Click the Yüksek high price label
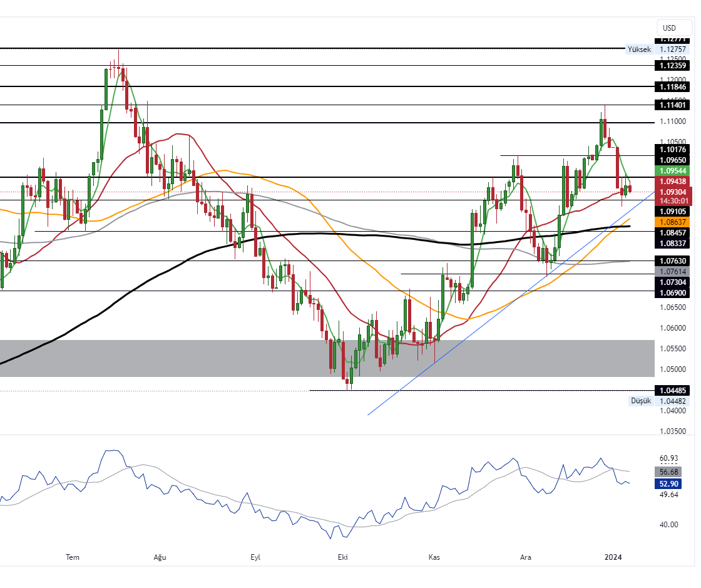The width and height of the screenshot is (701, 588). point(640,49)
